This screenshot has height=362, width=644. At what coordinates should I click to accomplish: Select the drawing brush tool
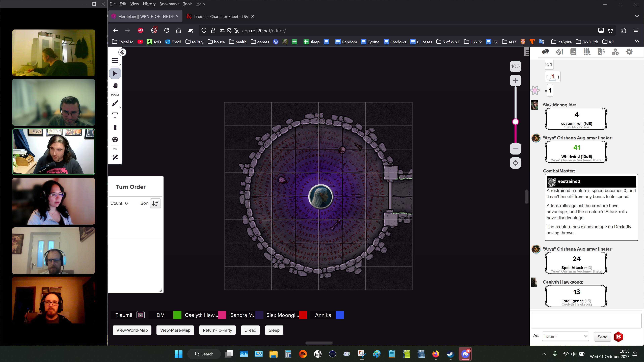tap(115, 103)
